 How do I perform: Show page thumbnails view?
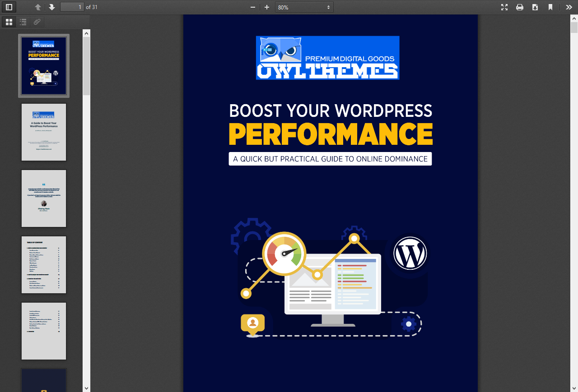9,22
